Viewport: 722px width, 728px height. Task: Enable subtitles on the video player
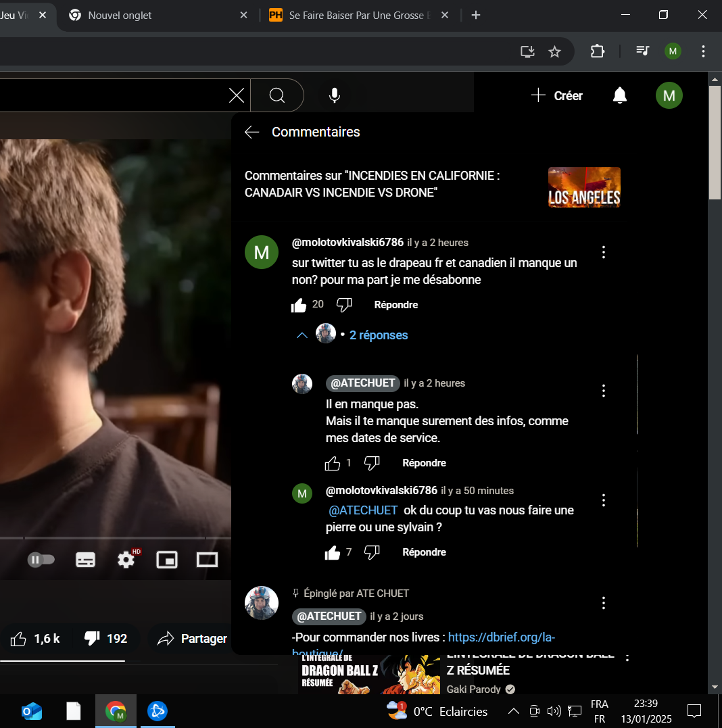point(85,560)
